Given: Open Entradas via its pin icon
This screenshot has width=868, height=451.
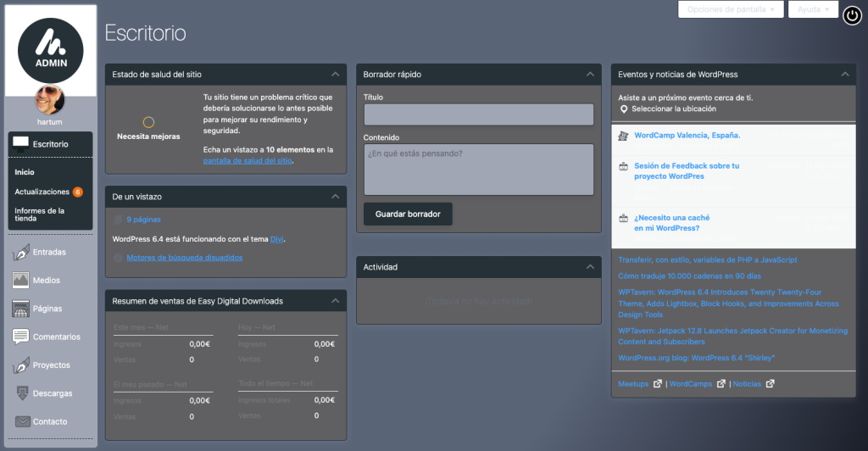Looking at the screenshot, I should (x=21, y=252).
